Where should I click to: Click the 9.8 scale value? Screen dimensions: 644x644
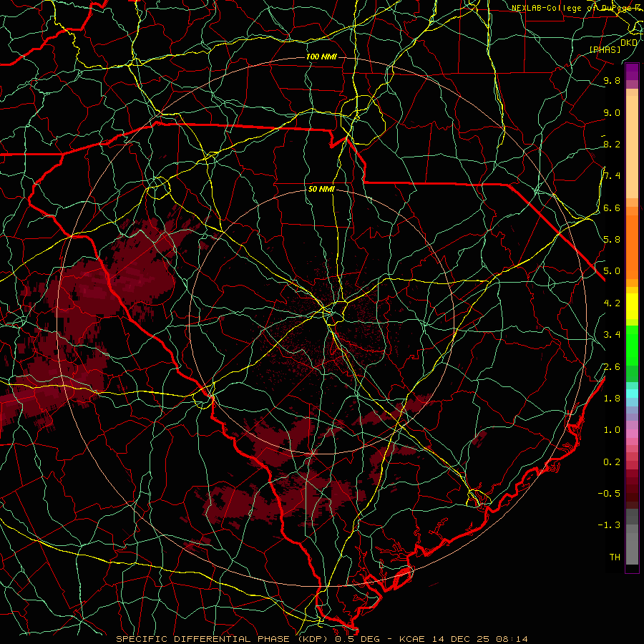point(612,81)
